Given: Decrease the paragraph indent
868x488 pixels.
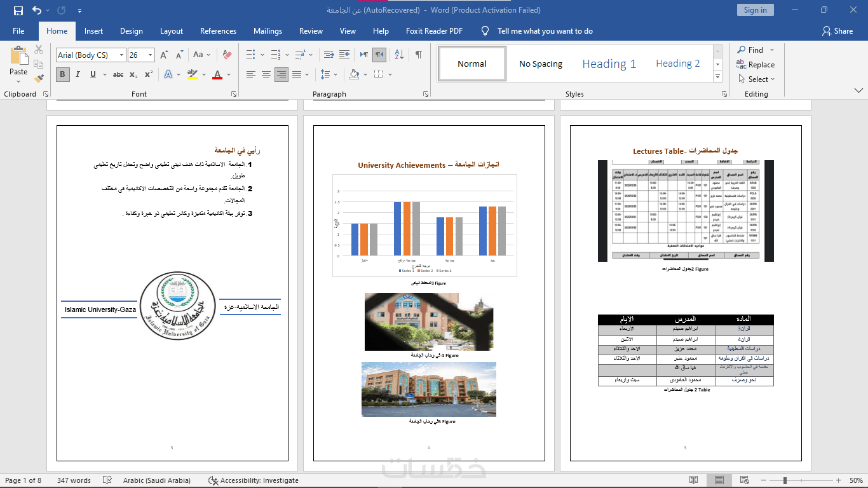Looking at the screenshot, I should tap(329, 55).
